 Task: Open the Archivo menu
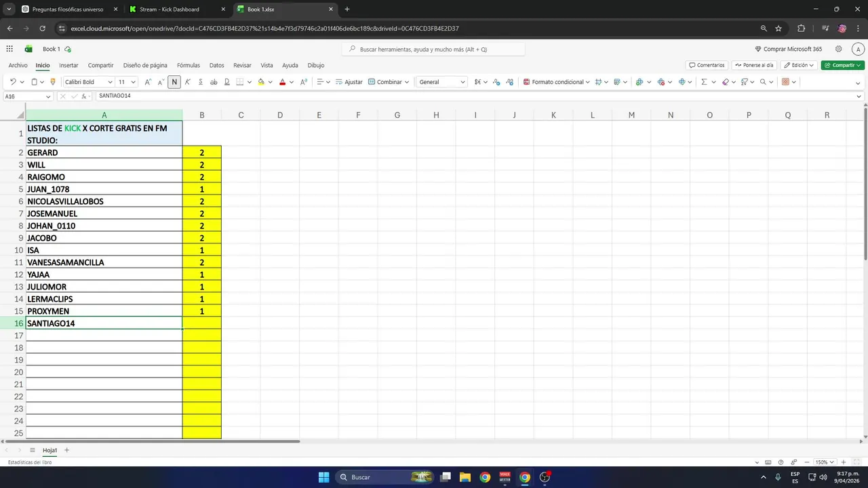(x=18, y=65)
